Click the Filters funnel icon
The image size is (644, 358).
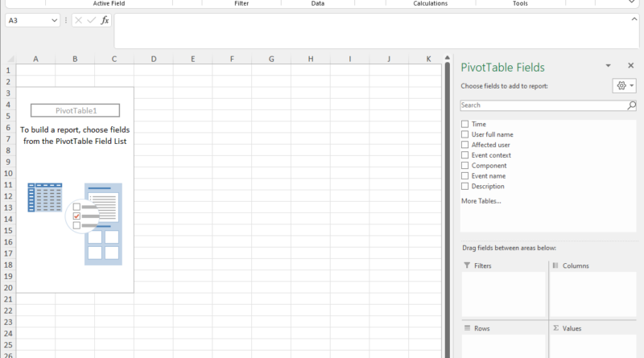[x=467, y=265]
